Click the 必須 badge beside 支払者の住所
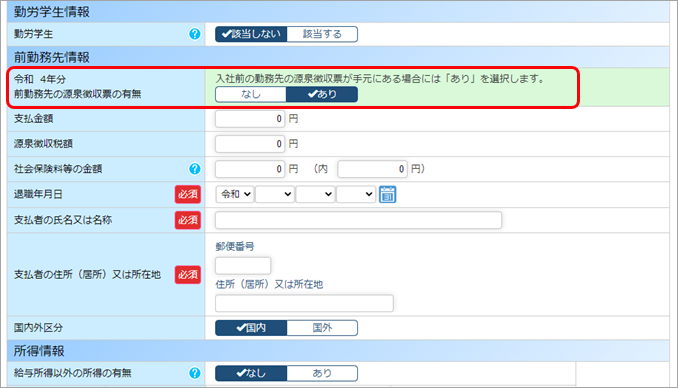This screenshot has width=678, height=388. (x=188, y=275)
